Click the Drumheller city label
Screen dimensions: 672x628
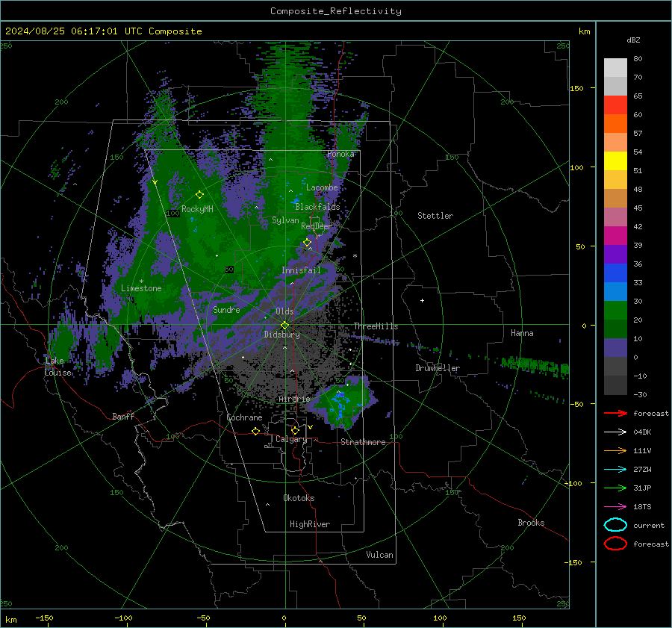[x=438, y=368]
